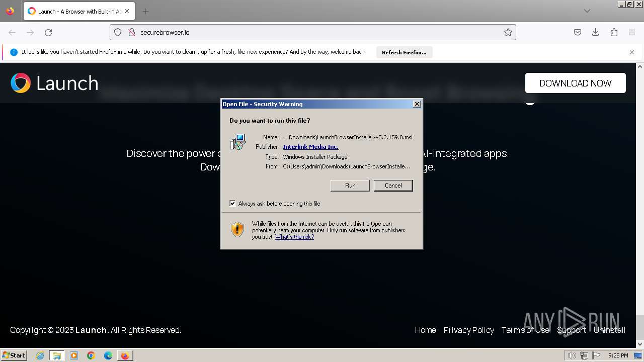This screenshot has width=644, height=362.
Task: Click the Launch logo on the page
Action: (x=54, y=83)
